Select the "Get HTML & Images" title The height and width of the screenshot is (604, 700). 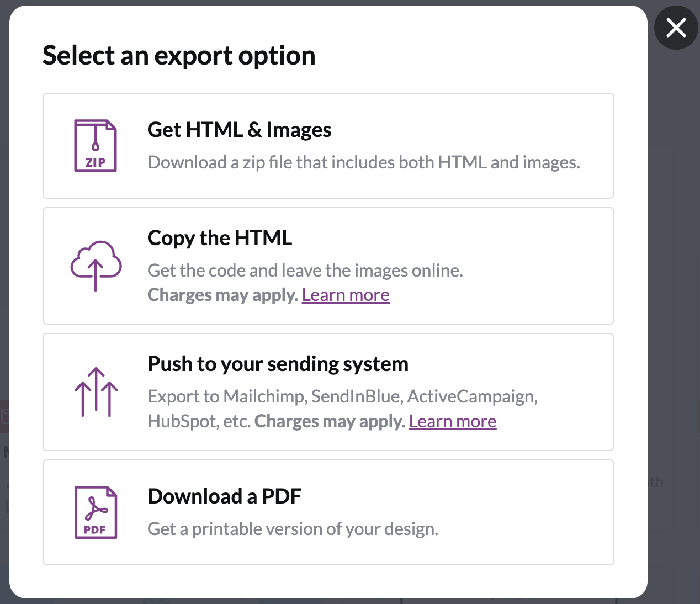(x=239, y=130)
